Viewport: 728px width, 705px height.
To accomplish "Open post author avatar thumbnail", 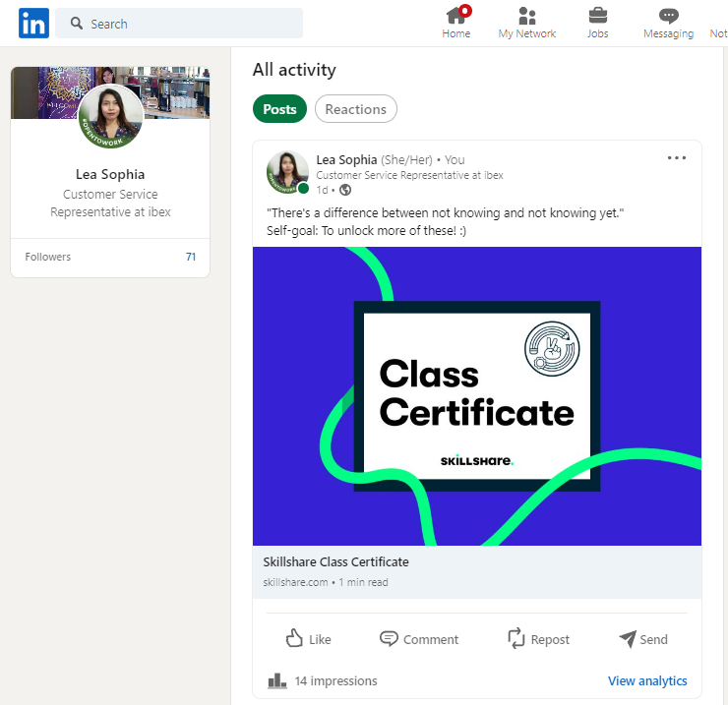I will 287,172.
